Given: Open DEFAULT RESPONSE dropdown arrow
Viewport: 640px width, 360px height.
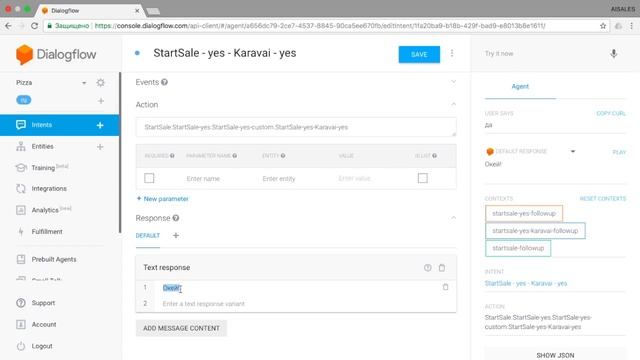Looking at the screenshot, I should pyautogui.click(x=573, y=151).
